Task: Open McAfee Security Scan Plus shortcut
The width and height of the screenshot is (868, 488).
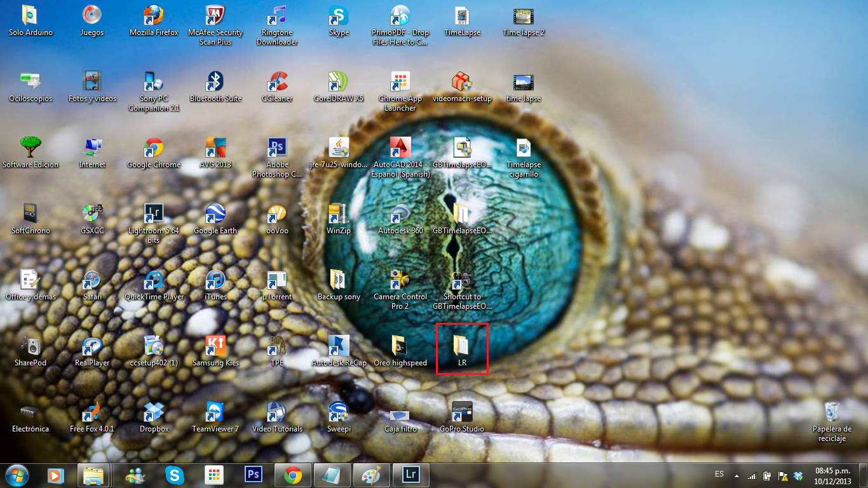Action: click(x=215, y=25)
